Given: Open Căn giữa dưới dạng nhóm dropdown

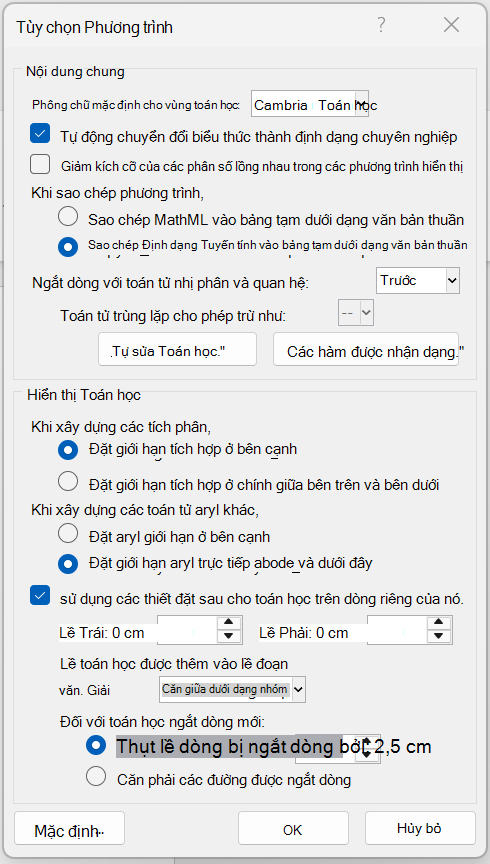Looking at the screenshot, I should [x=232, y=689].
